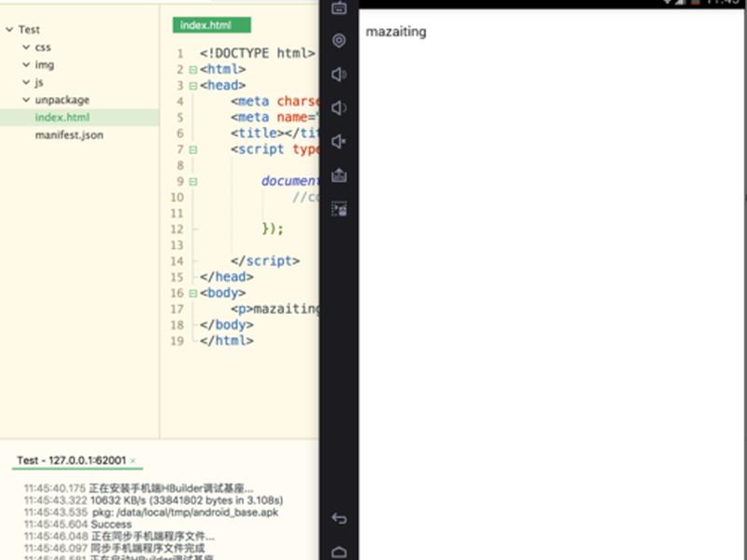Viewport: 747px width, 560px height.
Task: Toggle the unpackage folder chevron
Action: (26, 100)
